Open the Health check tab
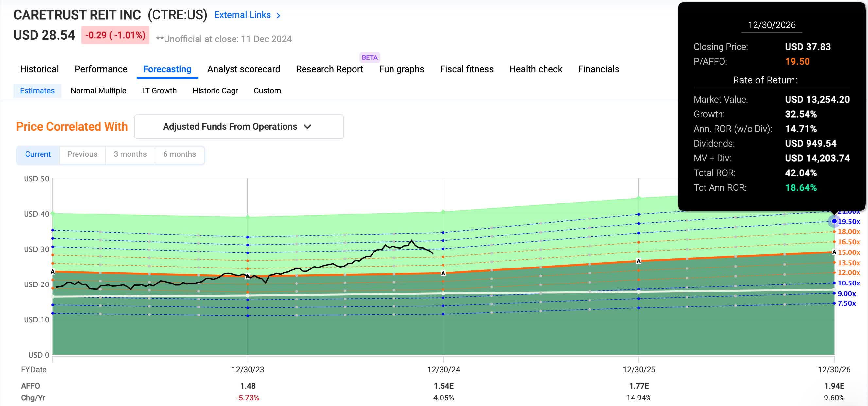The height and width of the screenshot is (406, 868). 536,69
